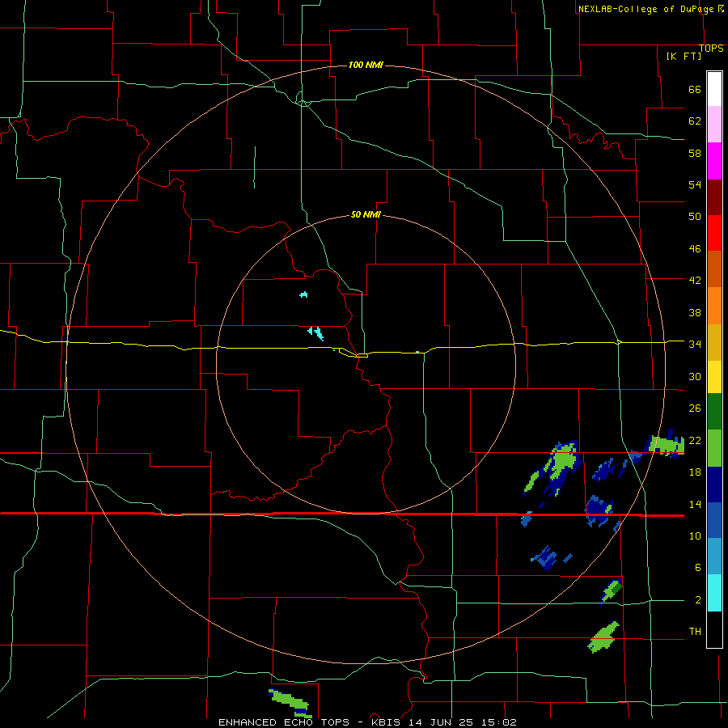
Task: Click the black TH threshold swatch
Action: point(714,629)
